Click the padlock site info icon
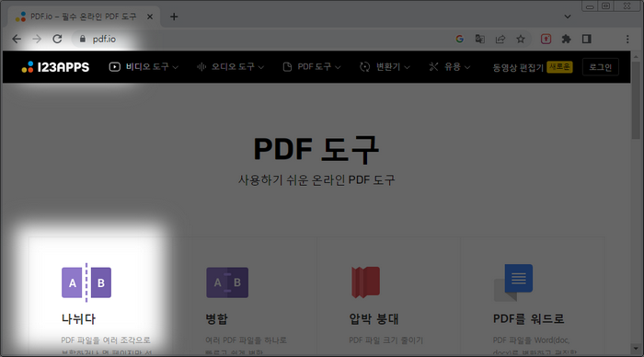This screenshot has width=644, height=357. (x=83, y=39)
